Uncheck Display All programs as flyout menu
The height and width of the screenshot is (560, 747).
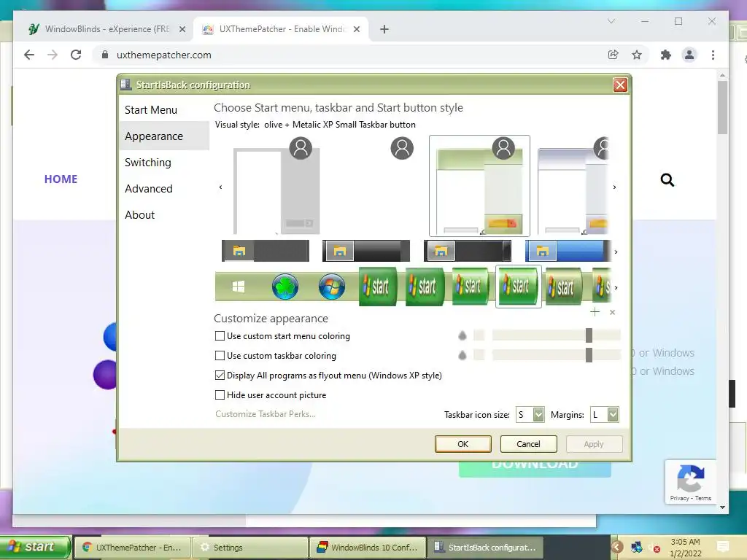220,376
